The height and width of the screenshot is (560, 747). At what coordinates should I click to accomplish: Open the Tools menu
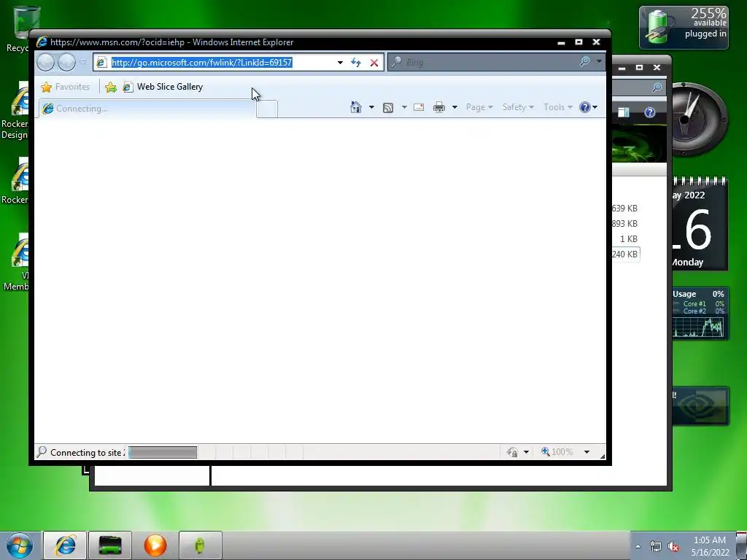click(x=558, y=107)
